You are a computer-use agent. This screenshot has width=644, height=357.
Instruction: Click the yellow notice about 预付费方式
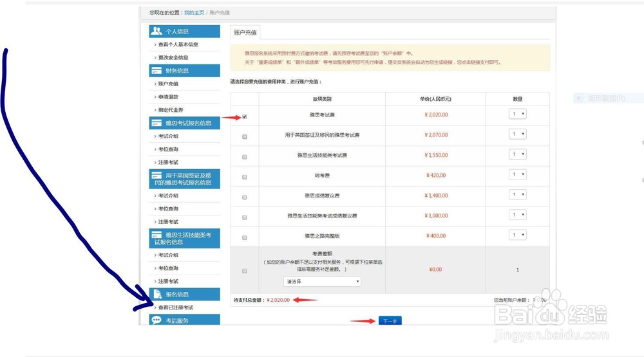point(390,58)
